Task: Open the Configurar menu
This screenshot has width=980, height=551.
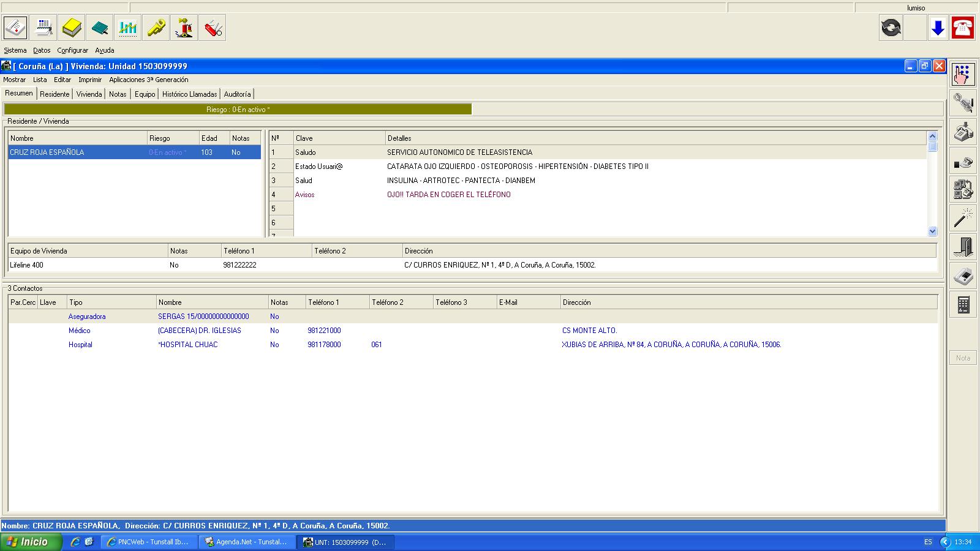Action: (x=72, y=50)
